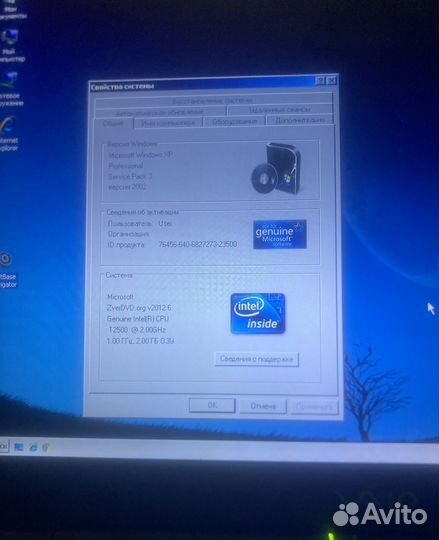This screenshot has height=540, width=439.
Task: Select the Общие tab
Action: coord(114,123)
